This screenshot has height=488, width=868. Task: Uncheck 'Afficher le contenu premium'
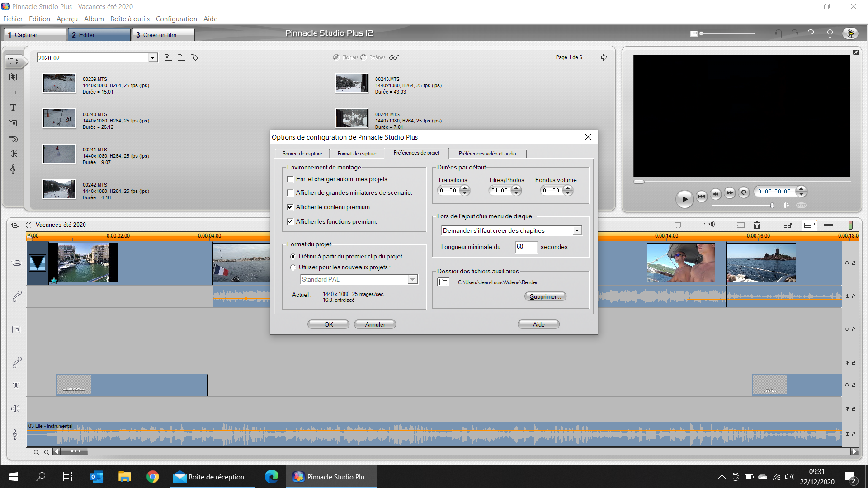coord(290,207)
